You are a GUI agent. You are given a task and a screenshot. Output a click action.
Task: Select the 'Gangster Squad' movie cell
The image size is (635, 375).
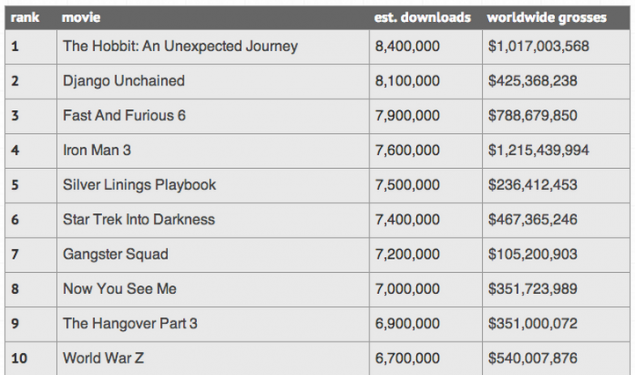213,254
